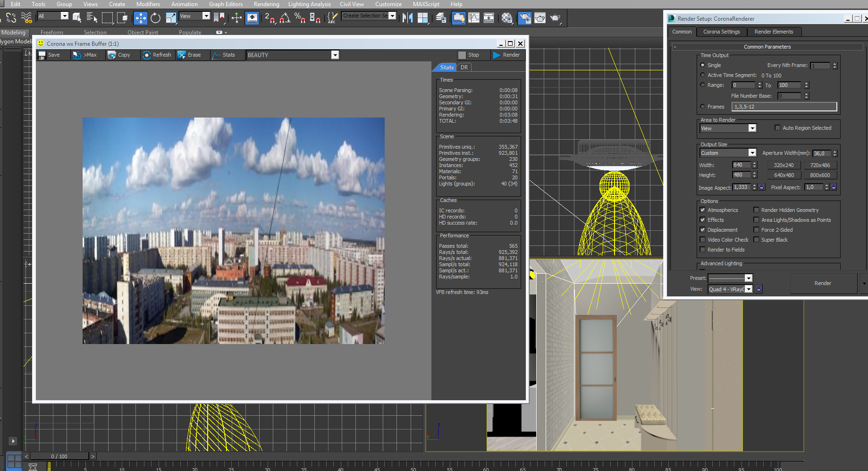Click the timeline frame slider 0 / 100

(59, 456)
